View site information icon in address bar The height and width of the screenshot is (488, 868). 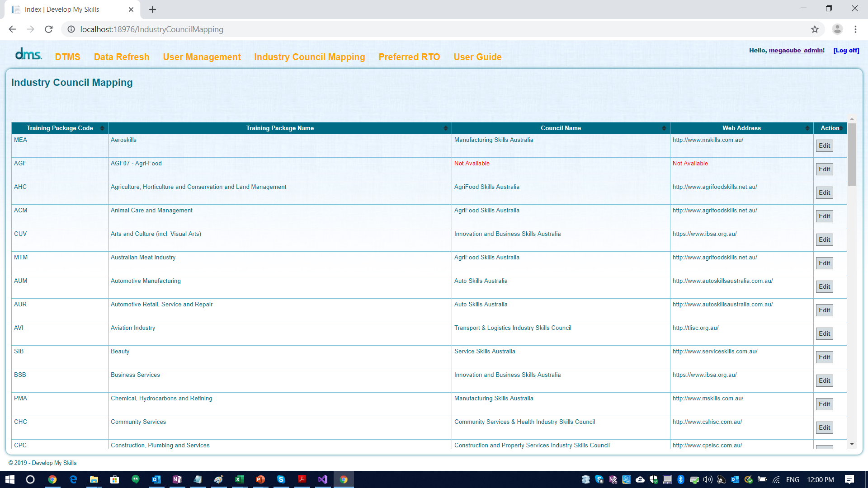tap(71, 29)
